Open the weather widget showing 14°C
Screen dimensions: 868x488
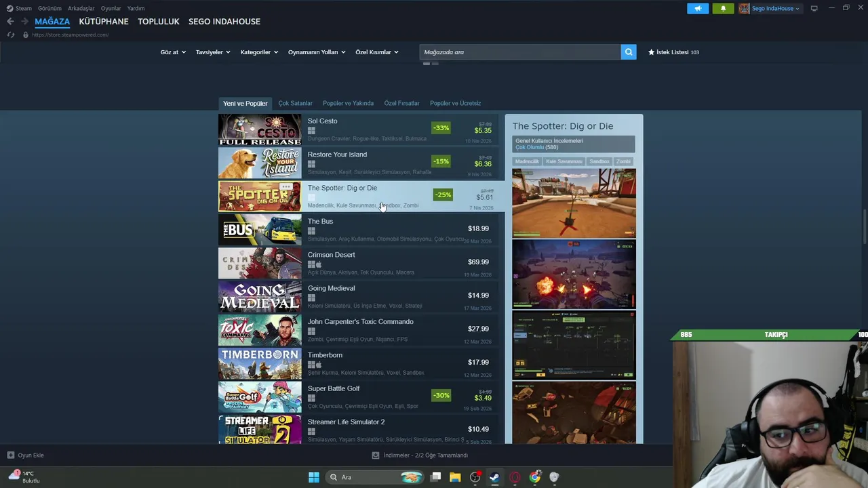pos(24,477)
